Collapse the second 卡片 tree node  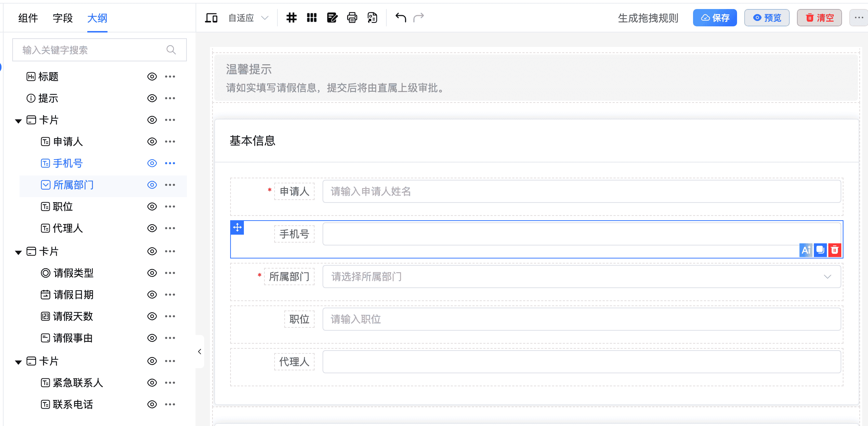click(18, 252)
